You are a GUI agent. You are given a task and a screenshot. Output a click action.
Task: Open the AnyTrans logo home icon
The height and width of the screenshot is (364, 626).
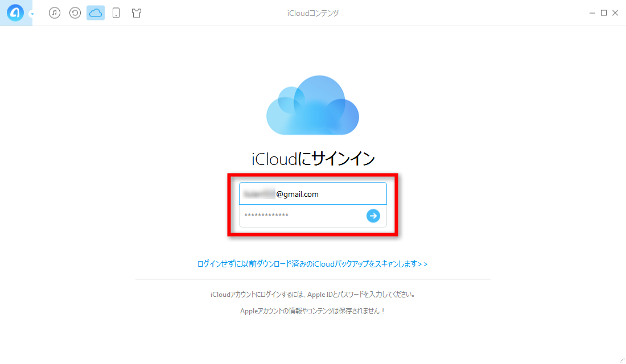click(x=15, y=13)
